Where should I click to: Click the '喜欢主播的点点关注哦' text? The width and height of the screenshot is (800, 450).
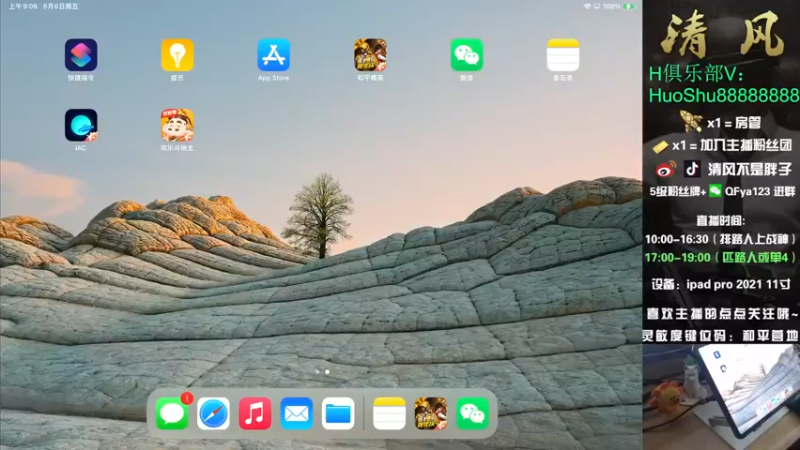point(722,314)
